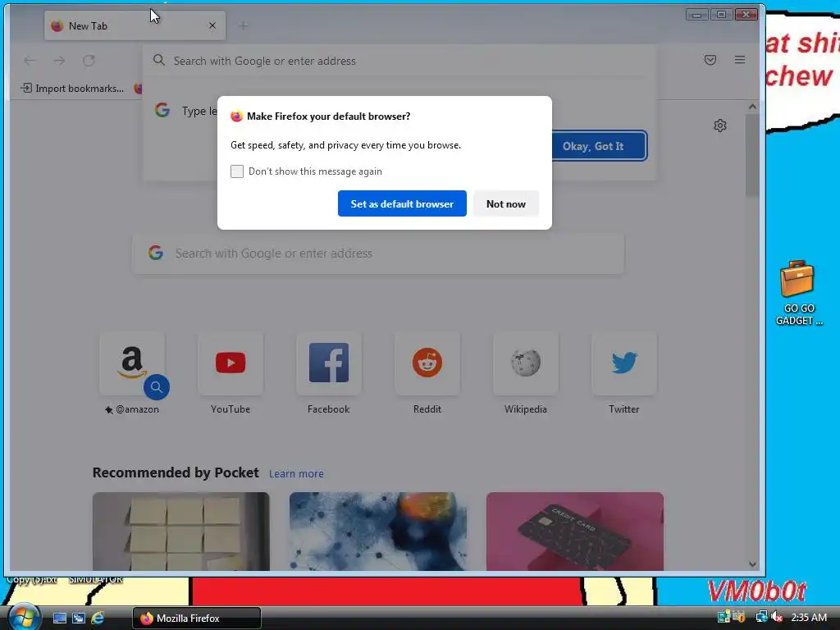Open the Firefox hamburger menu
This screenshot has height=630, width=840.
pos(740,60)
